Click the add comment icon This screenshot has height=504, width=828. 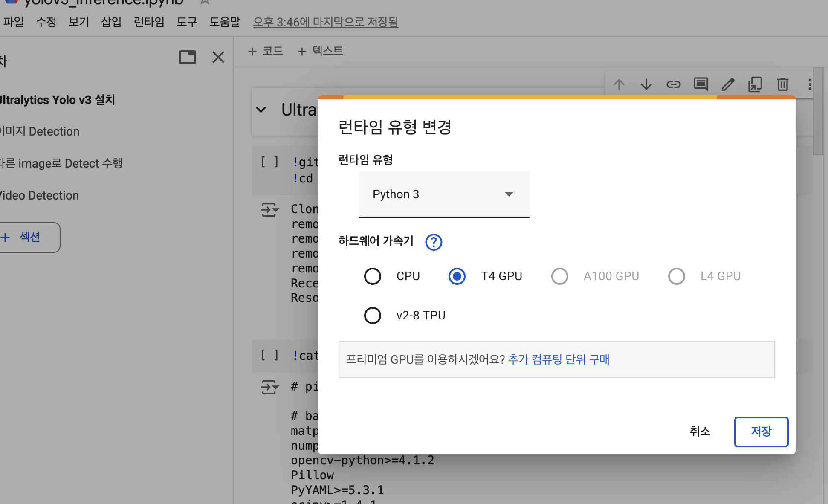click(x=701, y=84)
